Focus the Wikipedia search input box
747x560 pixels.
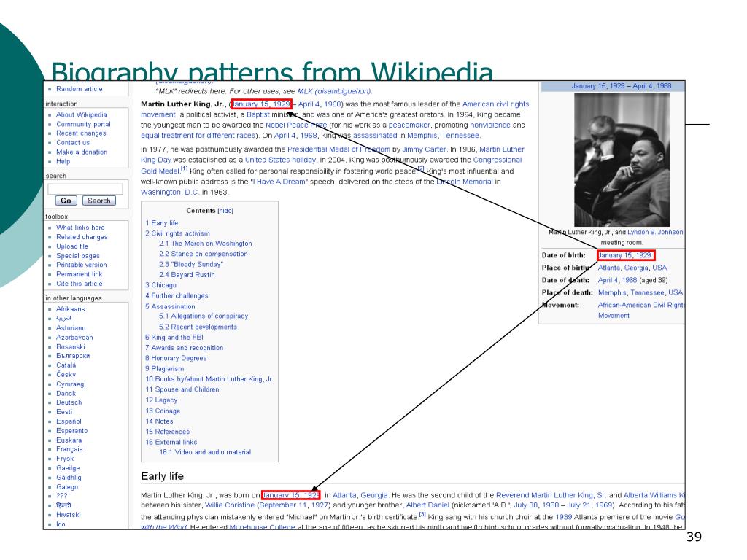click(x=85, y=189)
